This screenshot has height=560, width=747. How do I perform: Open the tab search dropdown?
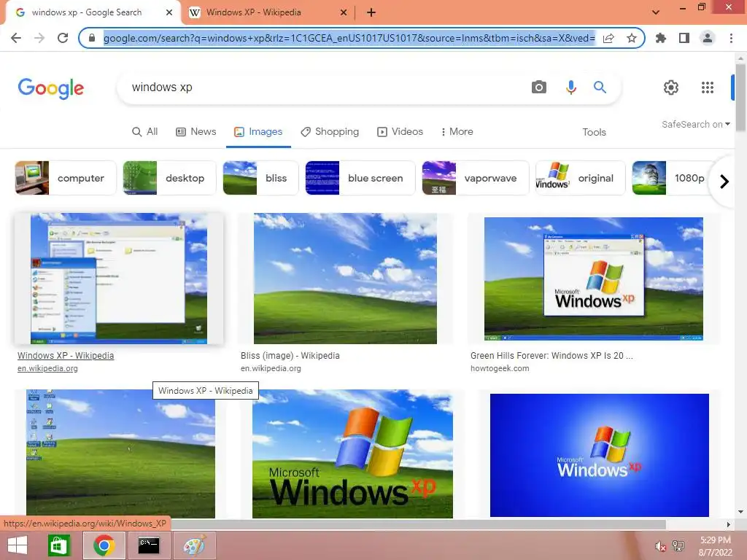pos(656,12)
